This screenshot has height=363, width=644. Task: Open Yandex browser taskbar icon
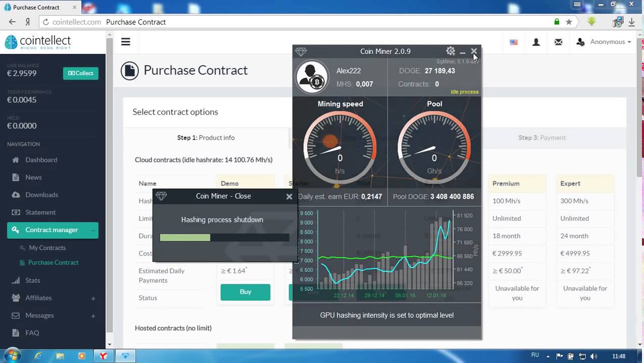point(103,356)
